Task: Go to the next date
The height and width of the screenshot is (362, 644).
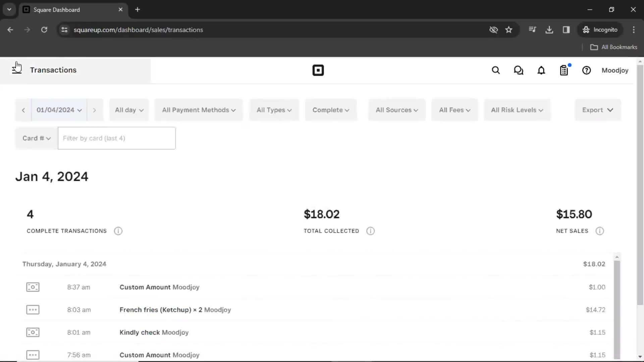Action: click(95, 110)
